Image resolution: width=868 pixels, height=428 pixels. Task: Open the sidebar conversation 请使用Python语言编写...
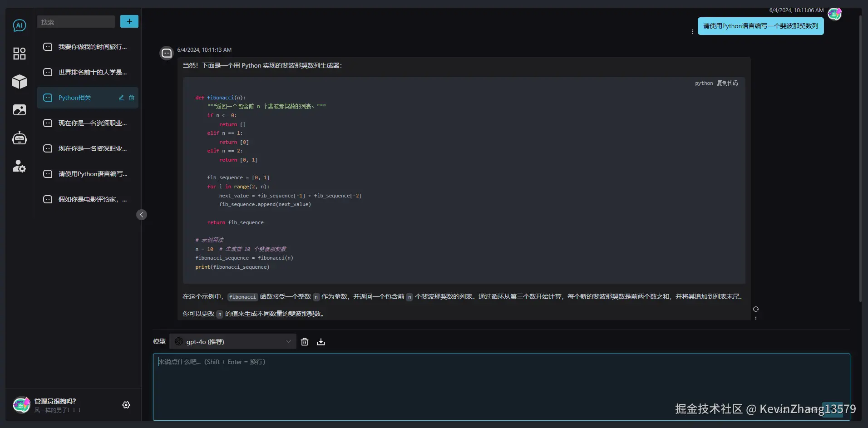(x=88, y=174)
